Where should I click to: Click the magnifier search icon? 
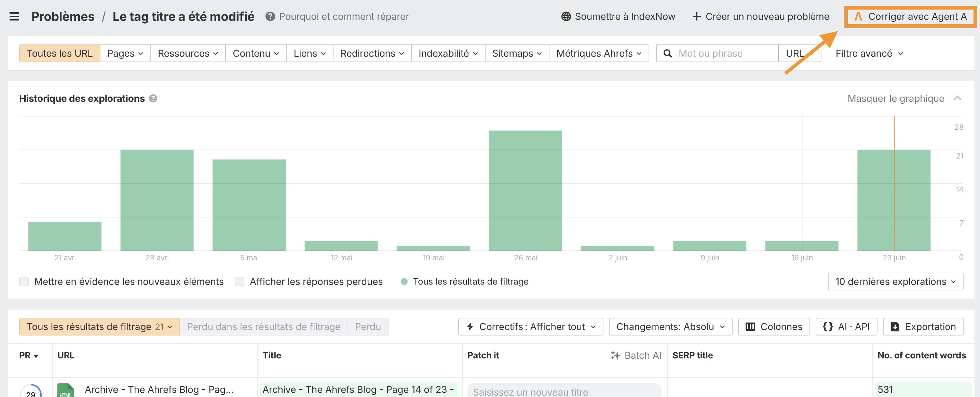[668, 53]
